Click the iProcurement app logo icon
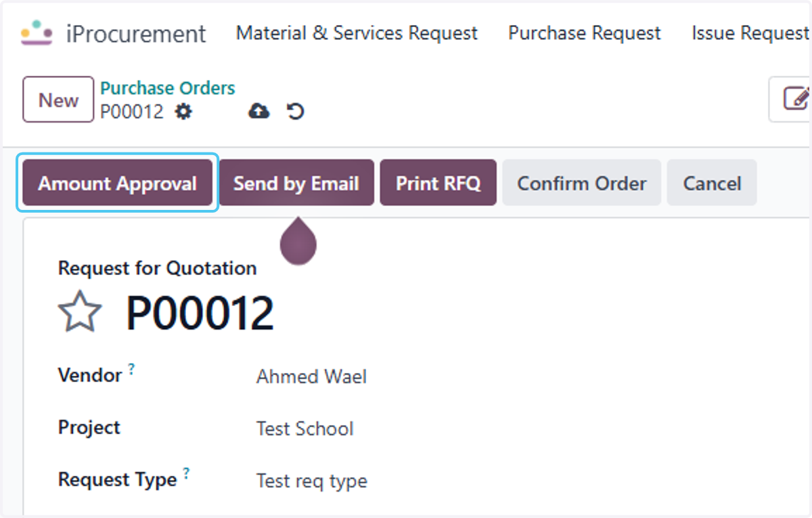Image resolution: width=812 pixels, height=518 pixels. point(37,33)
